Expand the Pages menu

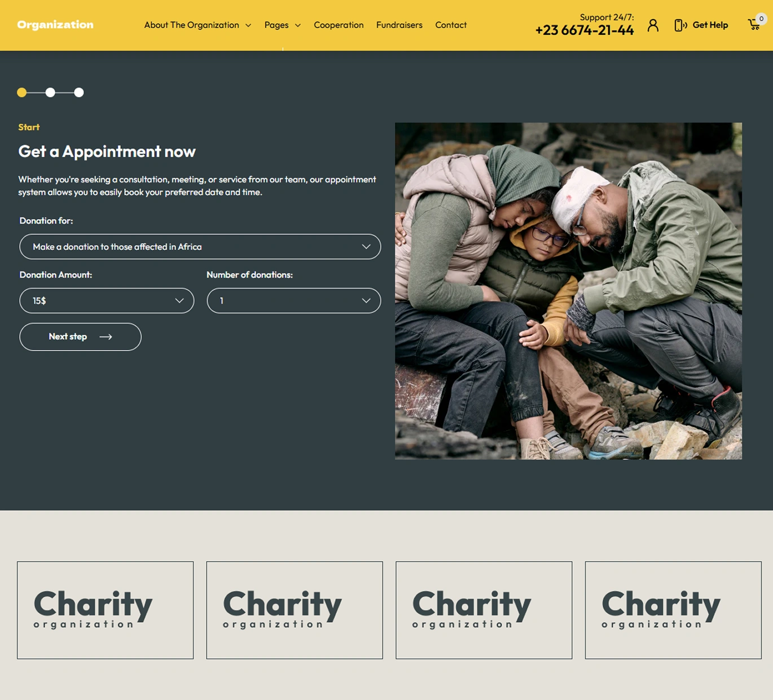[282, 25]
